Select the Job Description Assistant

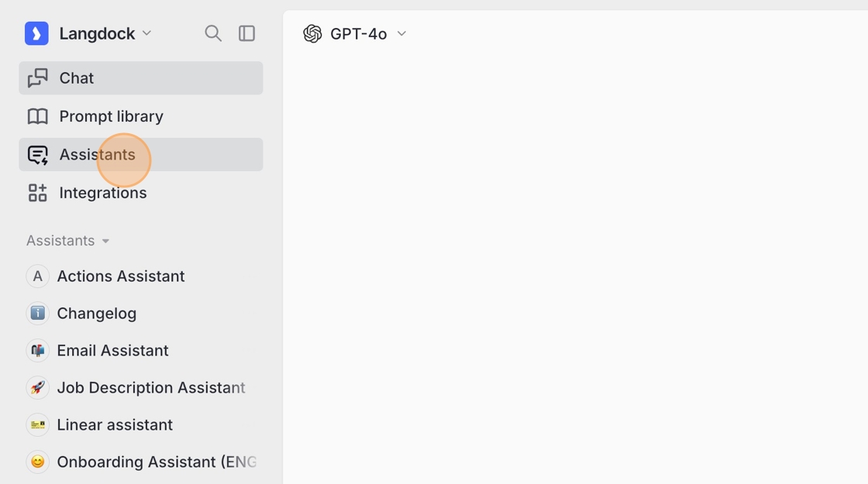coord(150,388)
